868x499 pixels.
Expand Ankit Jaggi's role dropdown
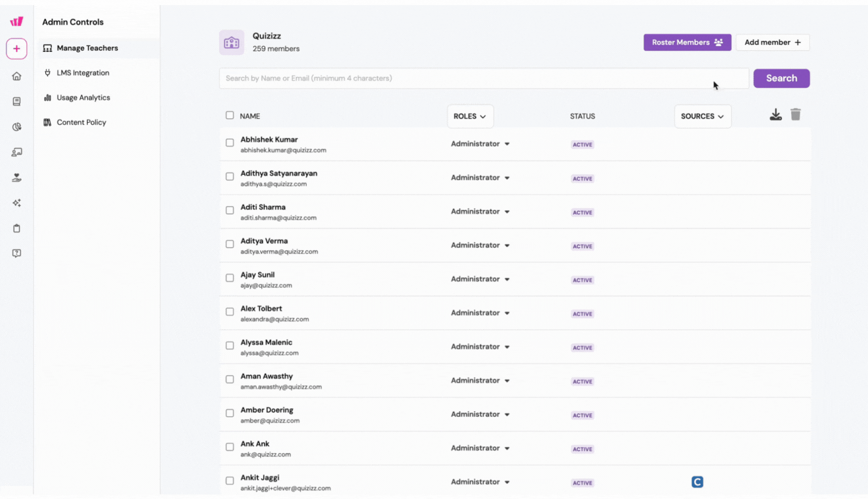[x=480, y=482]
